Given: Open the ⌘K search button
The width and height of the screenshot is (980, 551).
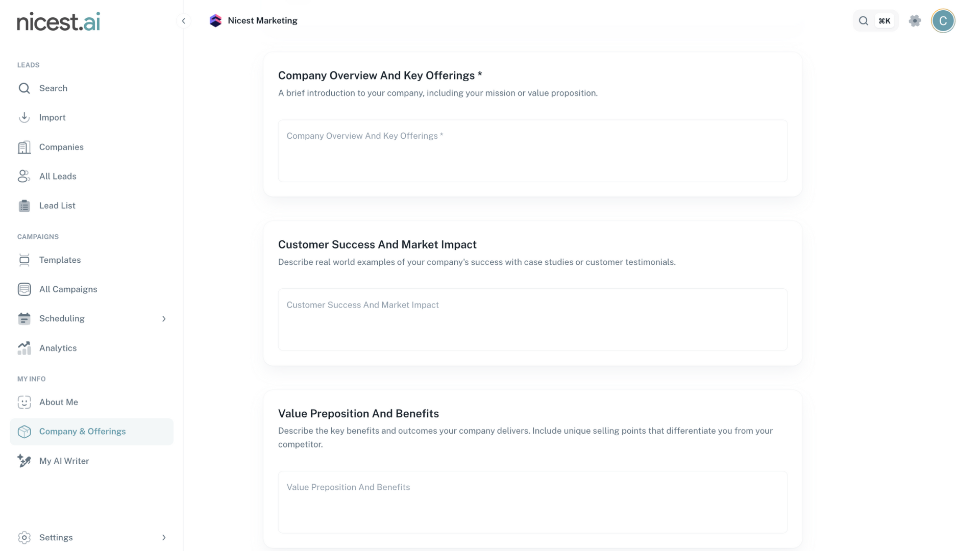Looking at the screenshot, I should click(875, 21).
